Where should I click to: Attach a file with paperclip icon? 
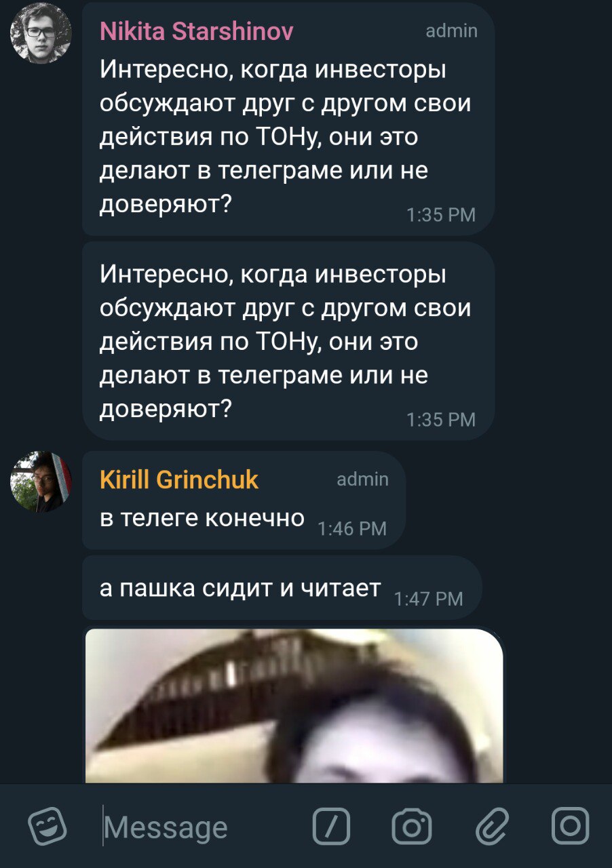(492, 827)
